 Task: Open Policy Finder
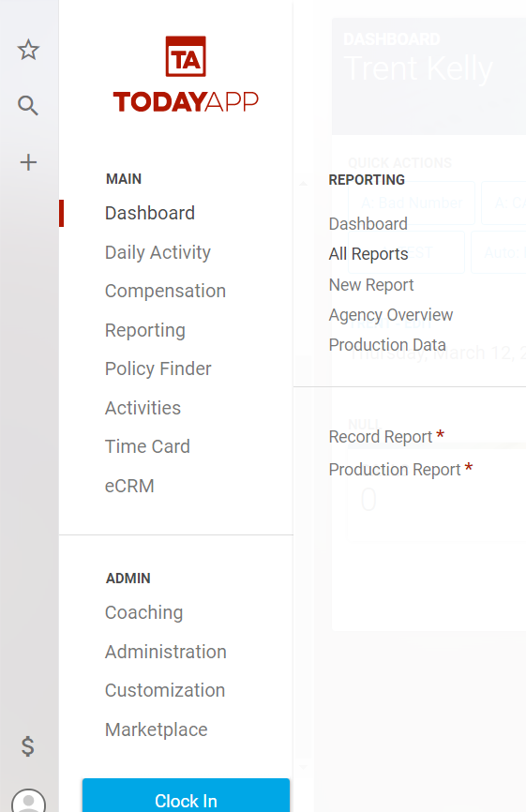coord(158,368)
